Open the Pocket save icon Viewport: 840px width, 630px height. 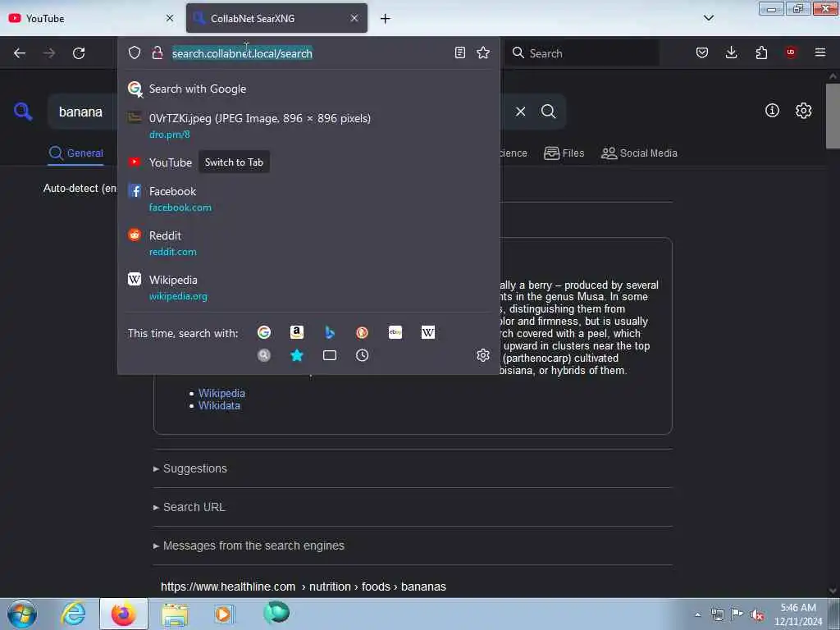(702, 52)
